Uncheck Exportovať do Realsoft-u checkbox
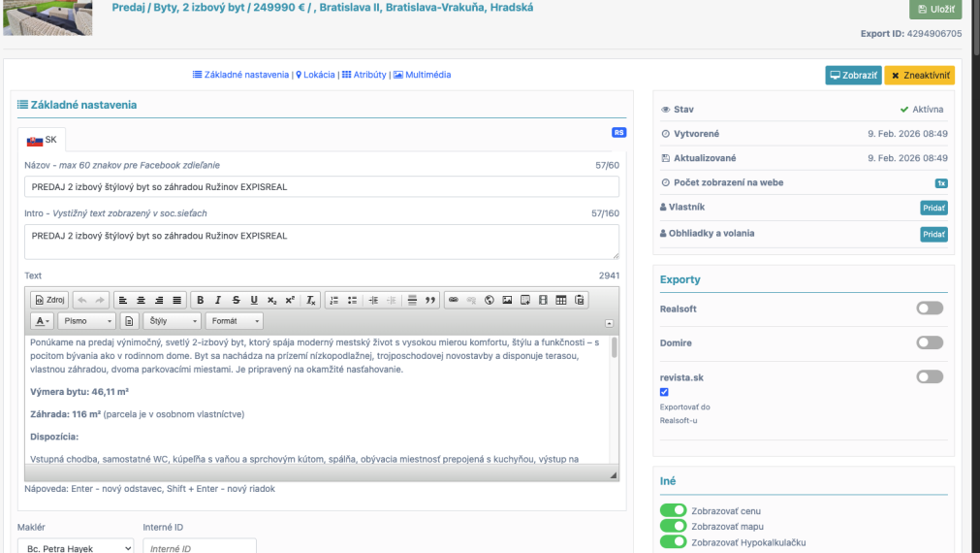This screenshot has width=980, height=553. 664,392
